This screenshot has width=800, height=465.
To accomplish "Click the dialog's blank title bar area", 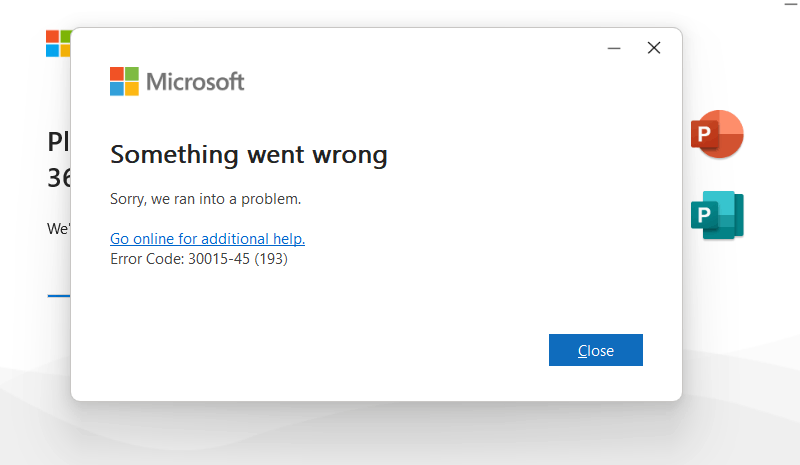I will pyautogui.click(x=350, y=45).
